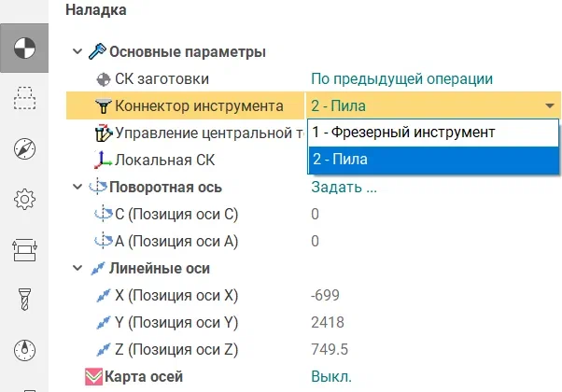Open the compass sidebar icon
562x392 pixels.
pos(24,148)
